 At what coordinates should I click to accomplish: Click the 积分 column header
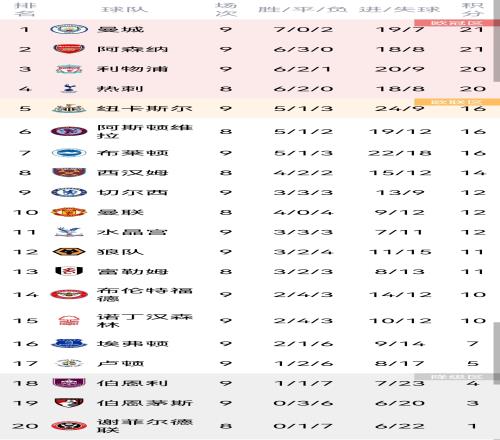click(473, 9)
